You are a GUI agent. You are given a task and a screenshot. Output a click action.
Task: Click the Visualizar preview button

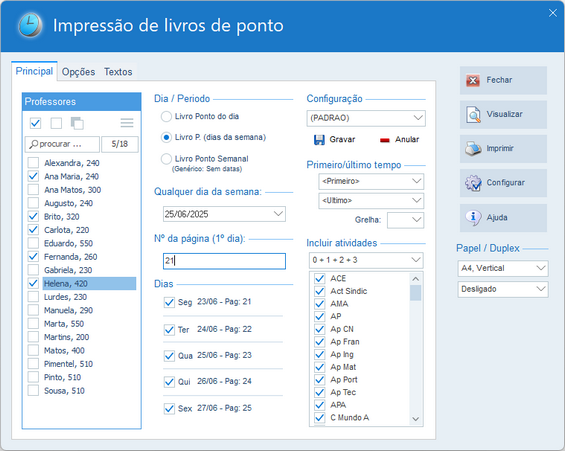coord(503,115)
